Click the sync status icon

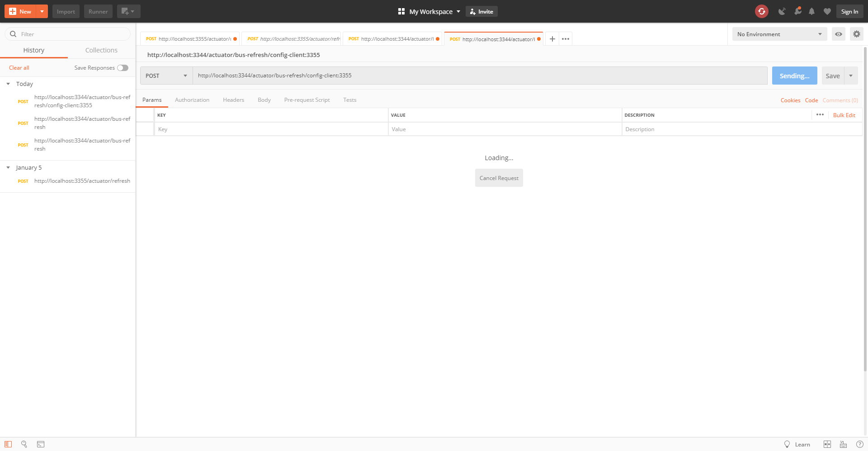click(762, 11)
